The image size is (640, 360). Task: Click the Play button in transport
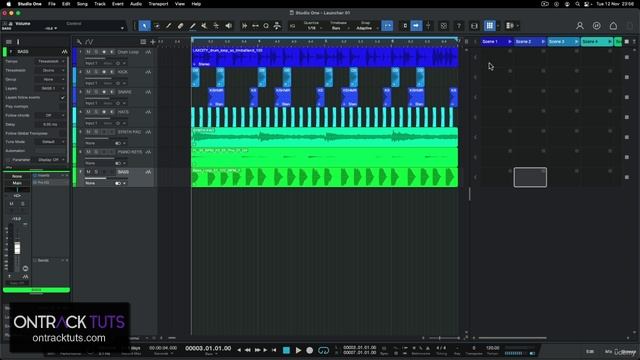coord(298,350)
